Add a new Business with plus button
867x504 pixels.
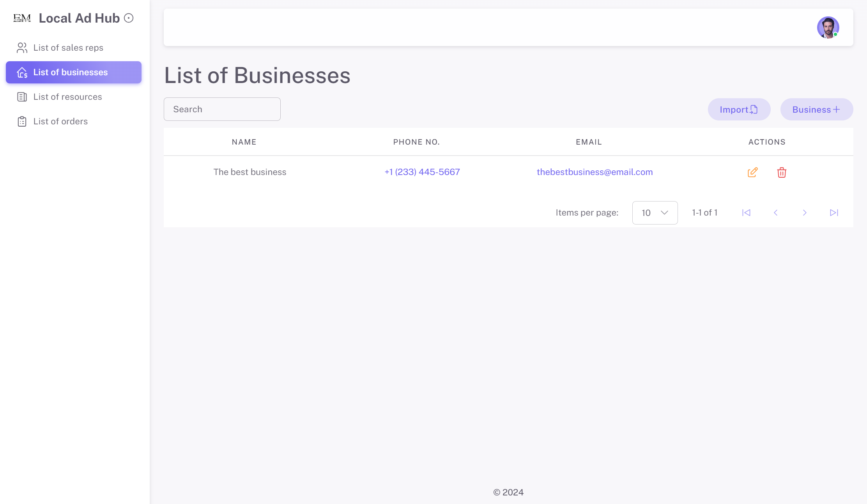(817, 110)
